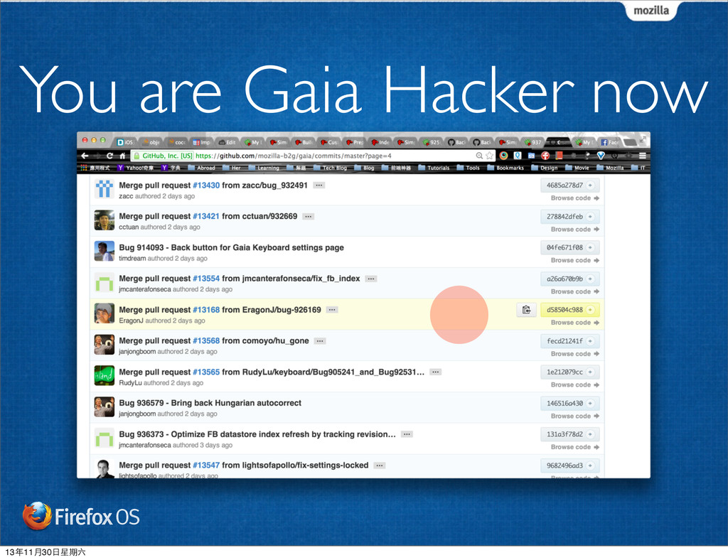728x560 pixels.
Task: Expand commit details for pull request #13430
Action: [x=319, y=185]
